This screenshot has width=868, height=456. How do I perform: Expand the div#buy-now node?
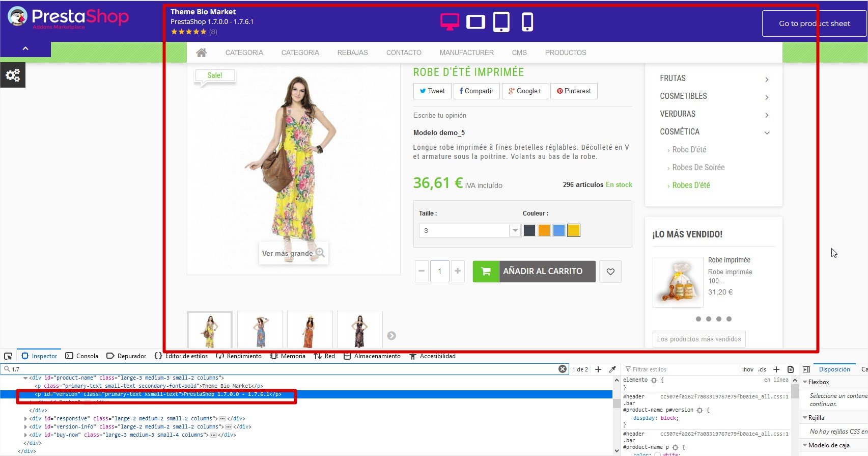click(25, 435)
